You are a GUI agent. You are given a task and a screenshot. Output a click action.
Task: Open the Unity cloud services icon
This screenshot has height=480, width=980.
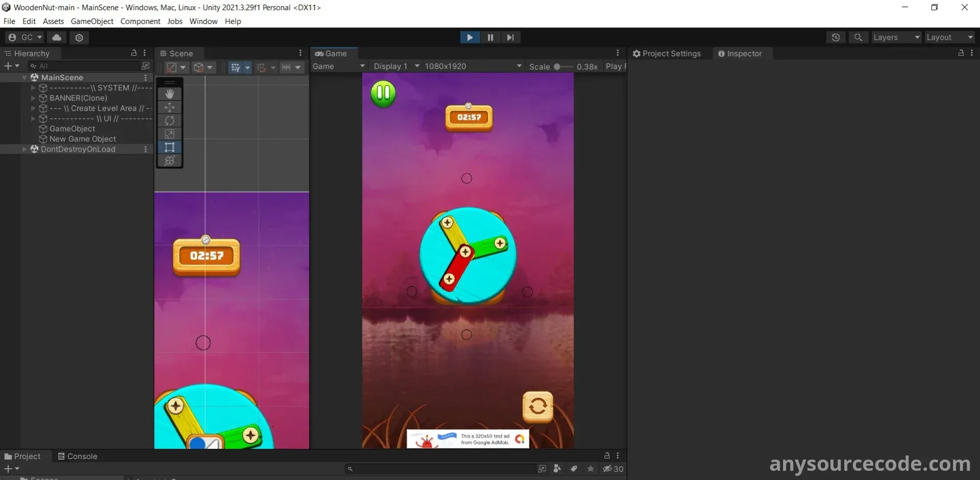(x=57, y=37)
